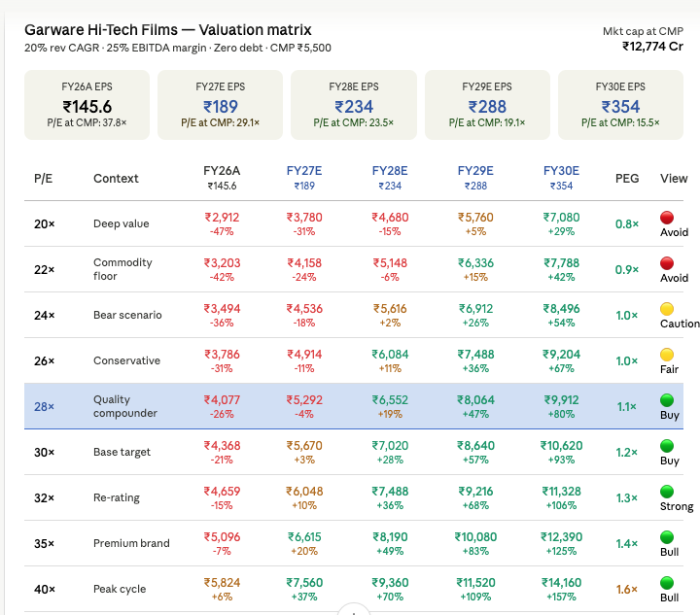Click the ₹8,190 price in Premium brand row
700x615 pixels.
pyautogui.click(x=390, y=537)
